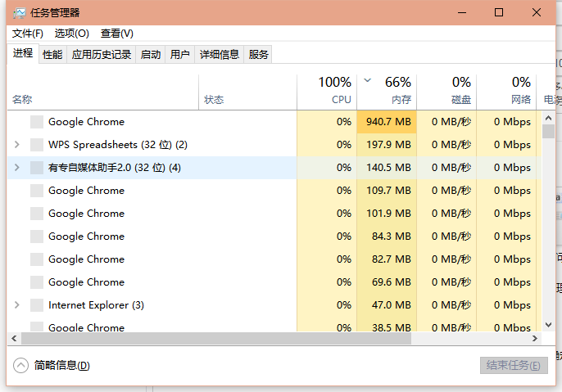Image resolution: width=562 pixels, height=392 pixels.
Task: Switch to the 应用历史记录 tab
Action: click(102, 55)
